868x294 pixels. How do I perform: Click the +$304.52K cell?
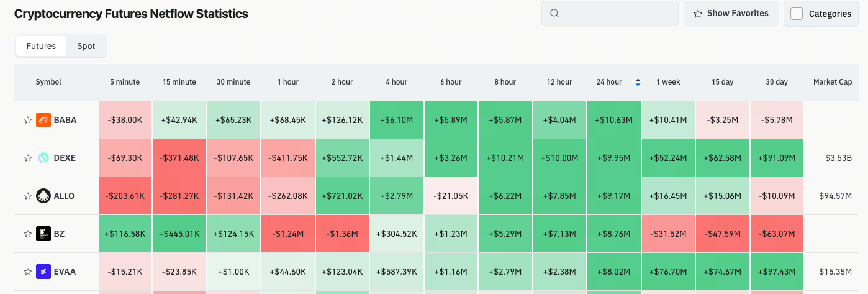pyautogui.click(x=397, y=234)
